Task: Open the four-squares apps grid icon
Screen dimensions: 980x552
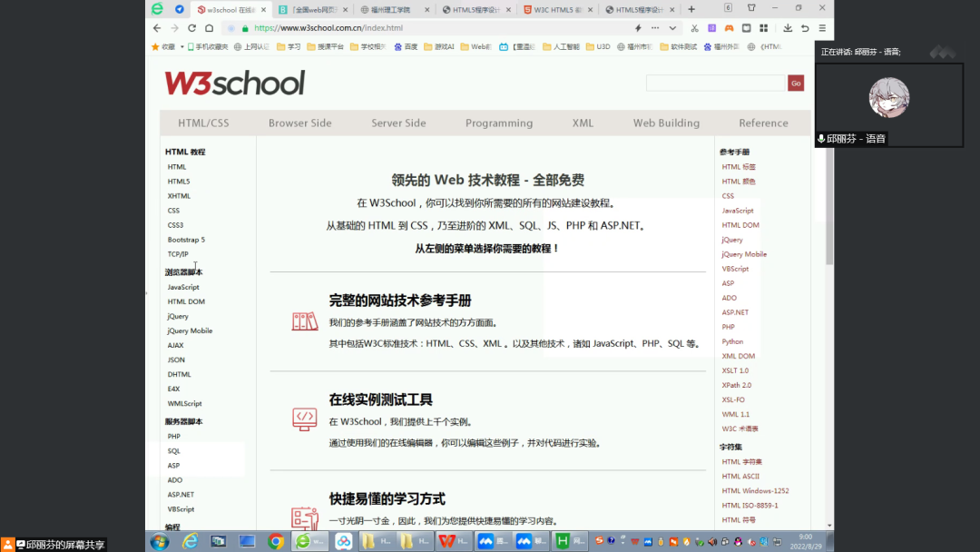Action: (x=764, y=28)
